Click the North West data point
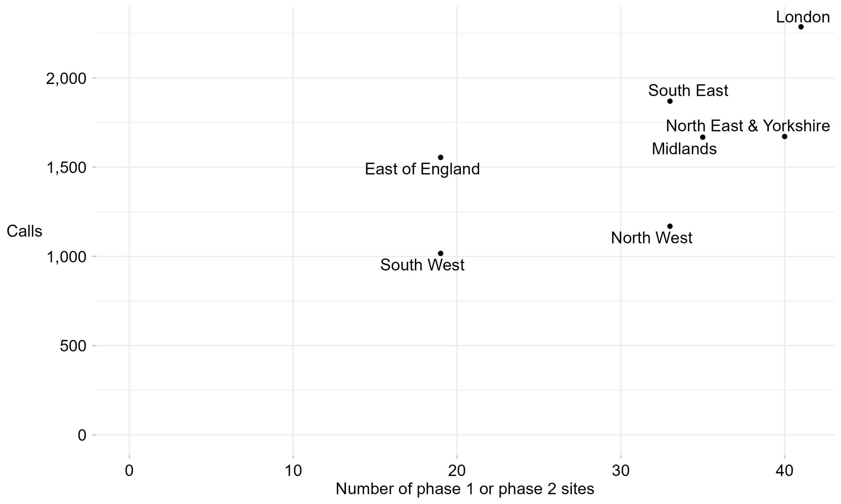 coord(670,226)
